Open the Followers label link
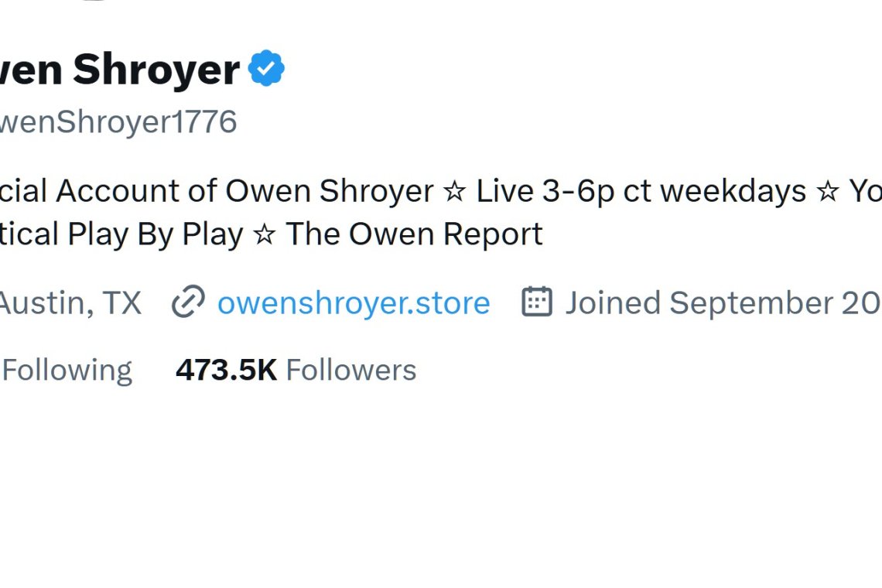This screenshot has height=588, width=882. 351,371
